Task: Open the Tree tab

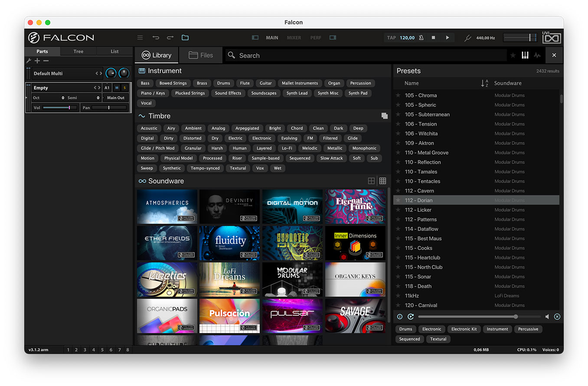Action: click(78, 51)
